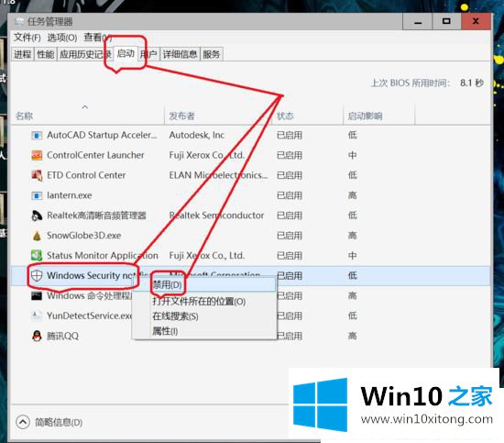Sort by the 状态 column header

(308, 116)
